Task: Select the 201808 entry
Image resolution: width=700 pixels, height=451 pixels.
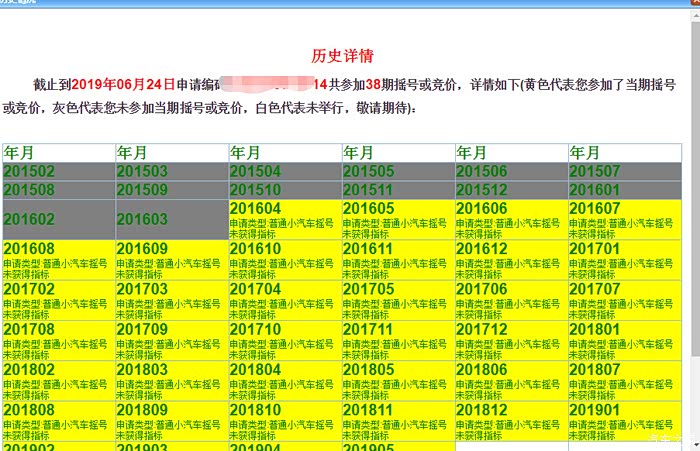Action: [59, 421]
